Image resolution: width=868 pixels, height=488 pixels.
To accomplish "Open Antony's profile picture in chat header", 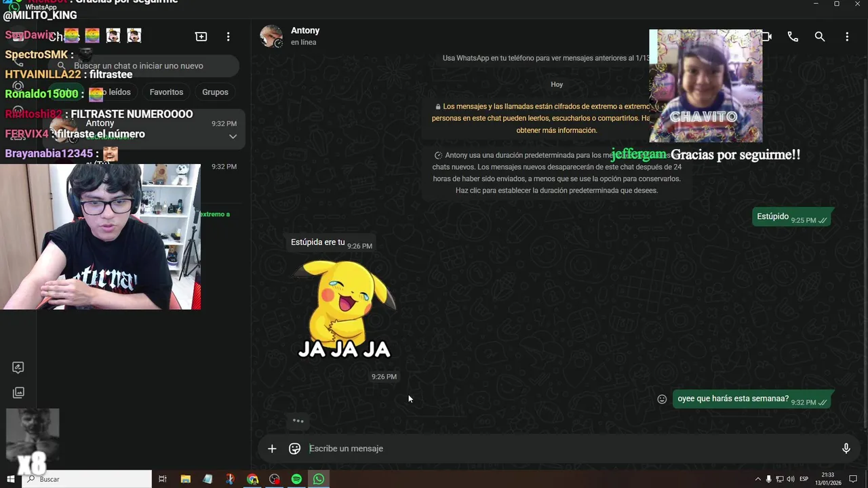I will tap(271, 37).
